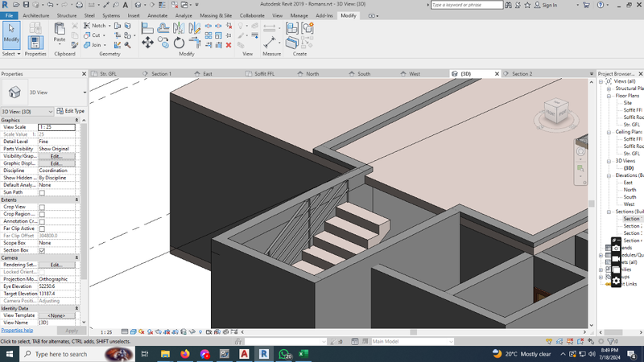Click the red Delete X icon

click(229, 45)
